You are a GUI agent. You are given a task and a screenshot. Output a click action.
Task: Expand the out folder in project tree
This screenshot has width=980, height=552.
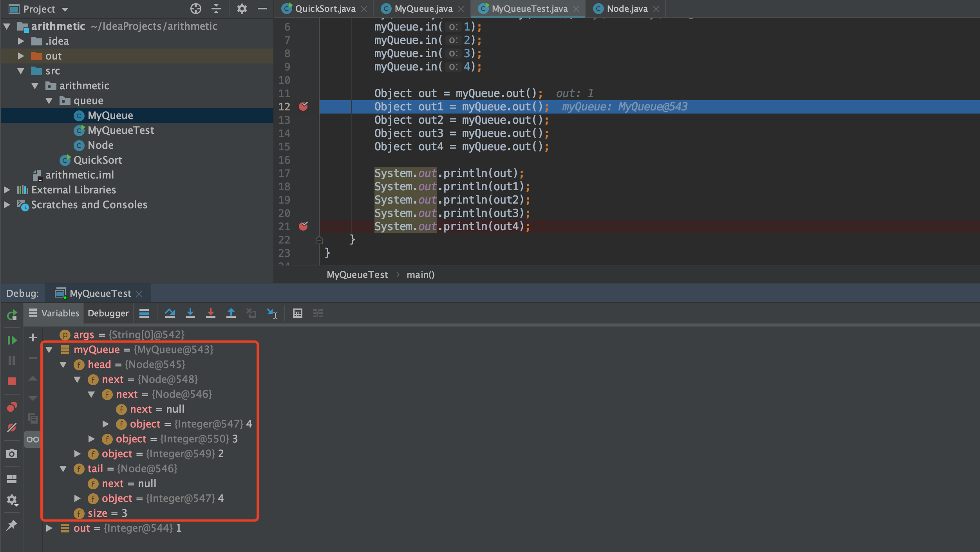point(21,56)
